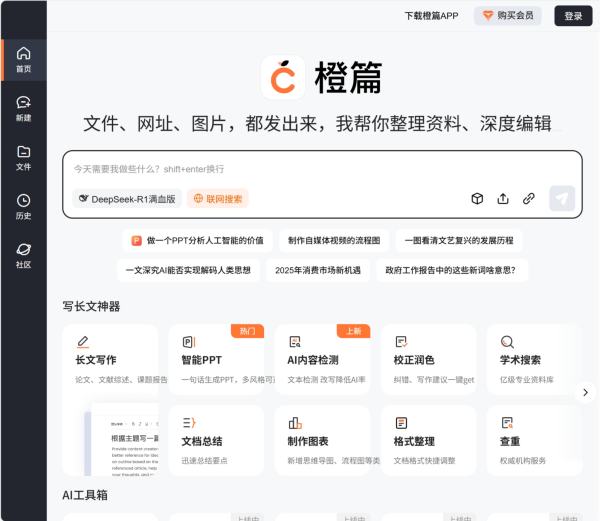
Task: Select suggestion 一图看清文艺复兴的发展历程
Action: point(459,240)
